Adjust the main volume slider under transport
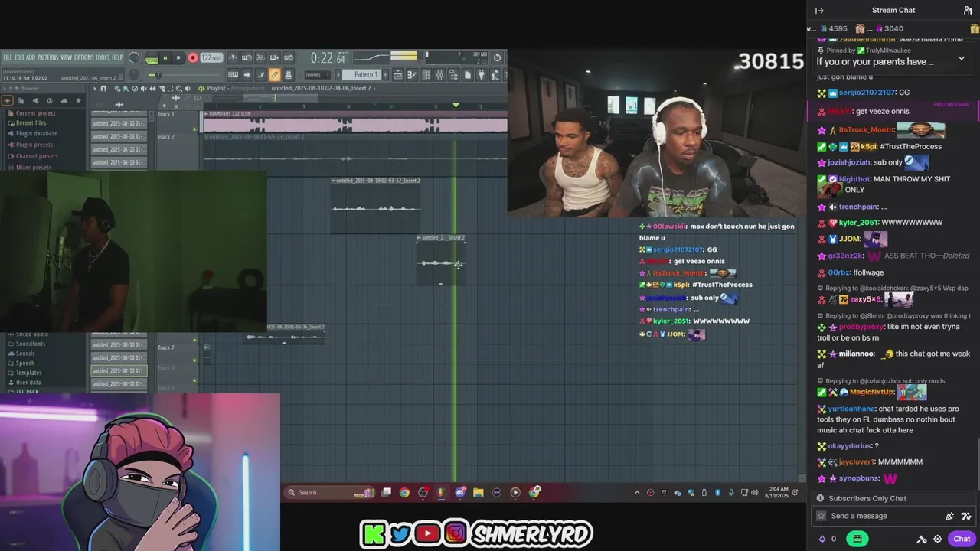This screenshot has width=980, height=551. pos(185,75)
